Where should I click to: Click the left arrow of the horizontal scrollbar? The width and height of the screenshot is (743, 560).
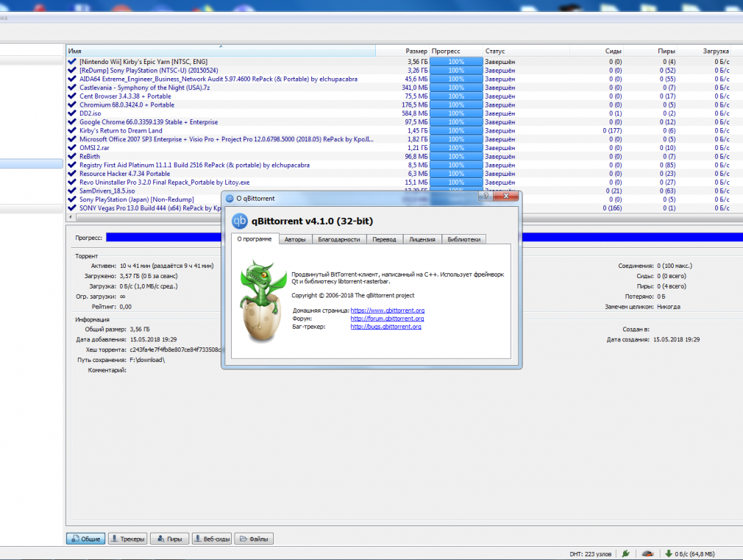point(71,217)
